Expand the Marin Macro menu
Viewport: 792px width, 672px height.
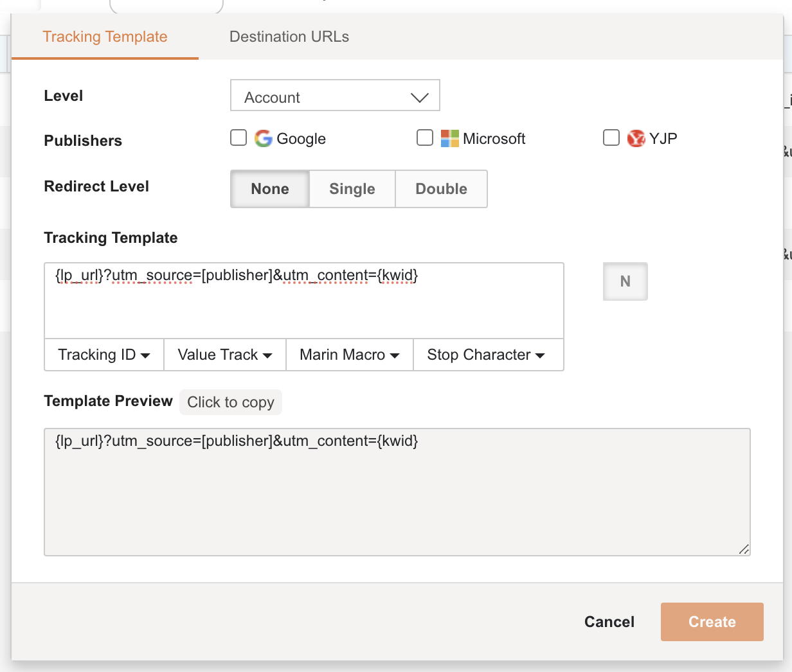pos(349,355)
